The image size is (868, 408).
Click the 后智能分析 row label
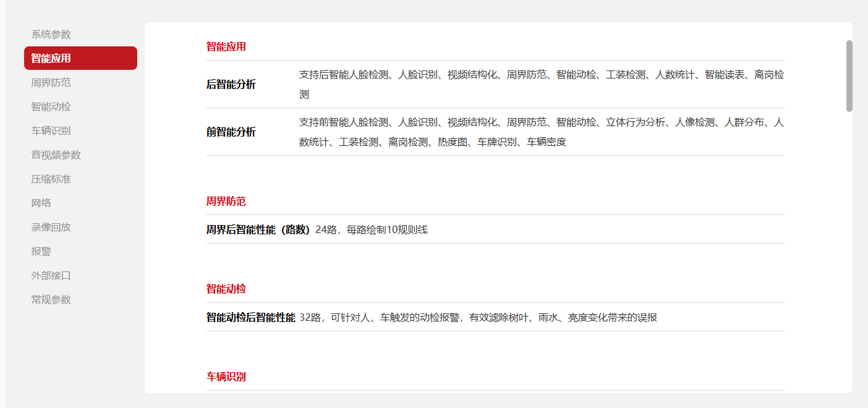coord(231,85)
